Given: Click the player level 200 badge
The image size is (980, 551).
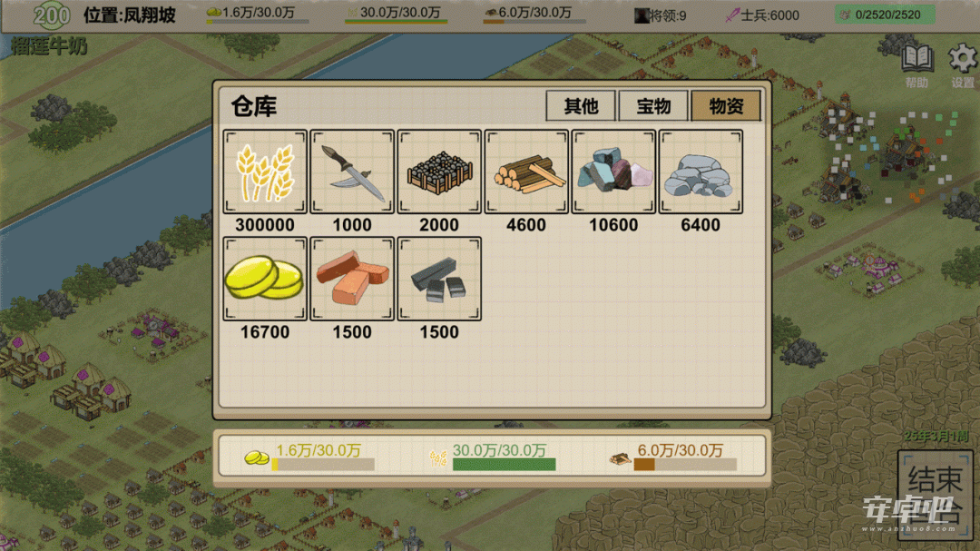Looking at the screenshot, I should pyautogui.click(x=51, y=15).
